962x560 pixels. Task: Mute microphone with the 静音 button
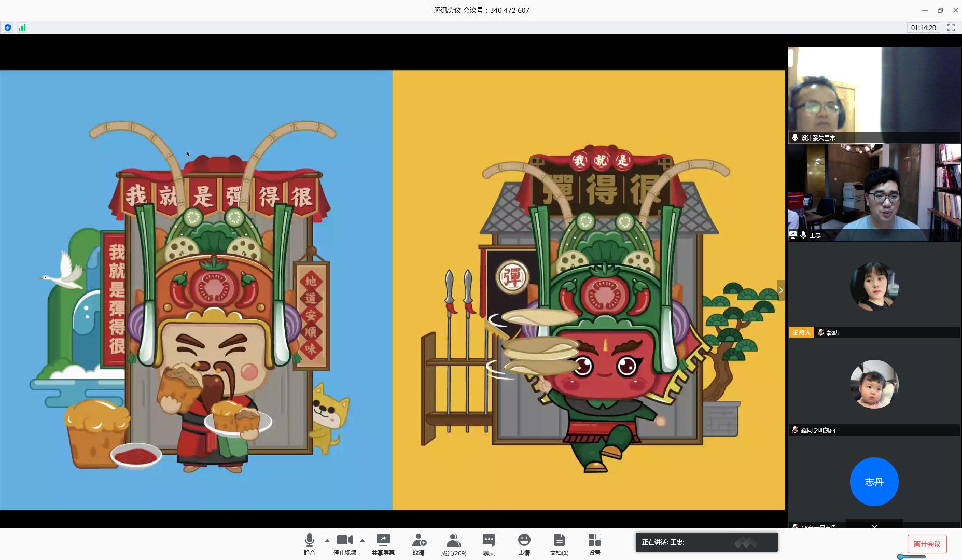(x=309, y=544)
